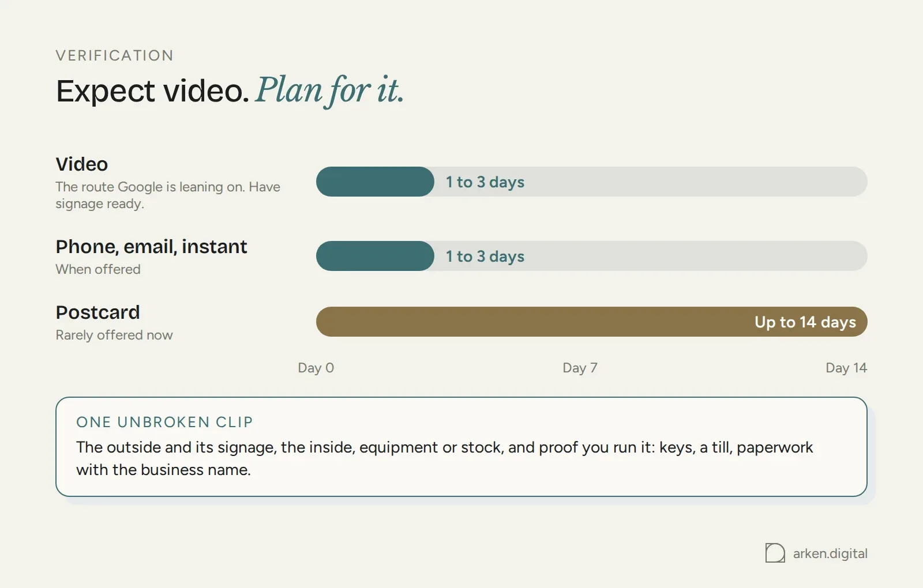923x588 pixels.
Task: Select the 'Day 7' axis label
Action: pos(580,368)
